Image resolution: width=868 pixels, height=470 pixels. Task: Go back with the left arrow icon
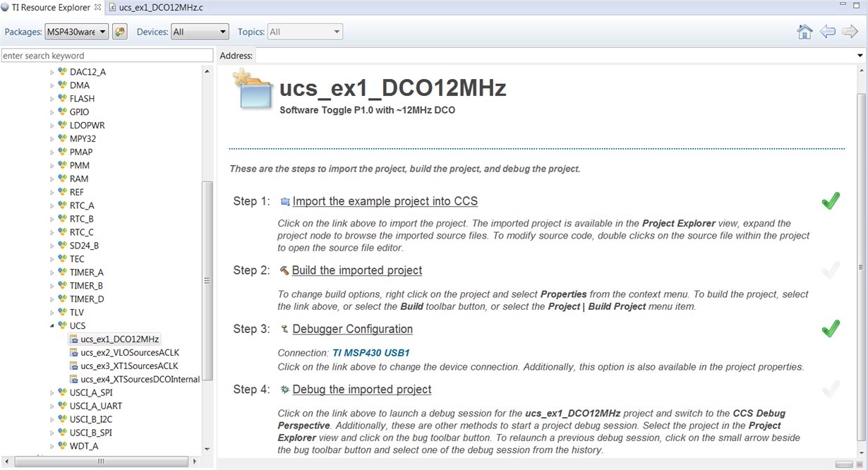pos(828,32)
